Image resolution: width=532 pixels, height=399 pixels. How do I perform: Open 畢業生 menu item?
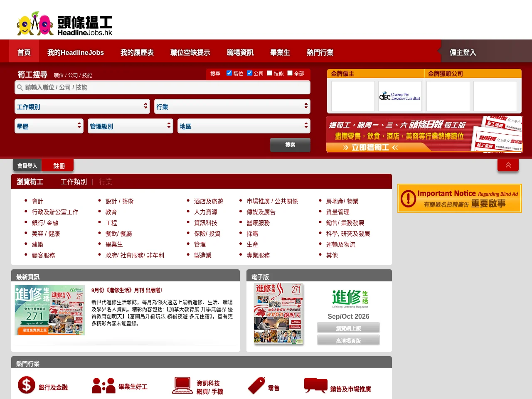[280, 52]
